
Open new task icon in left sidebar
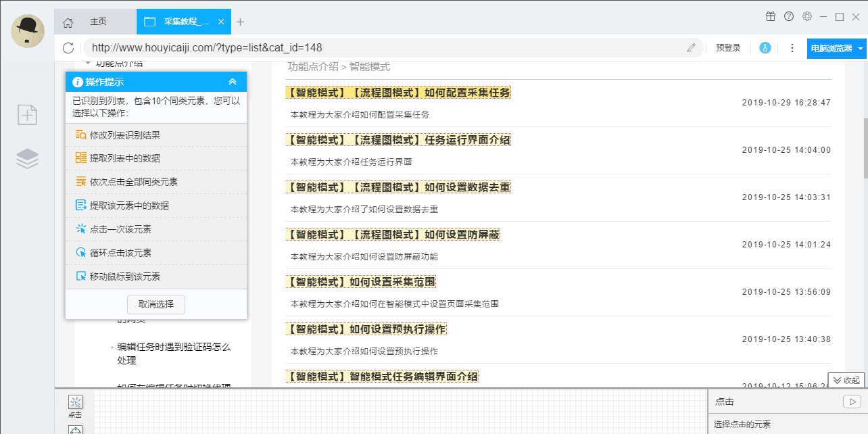28,115
